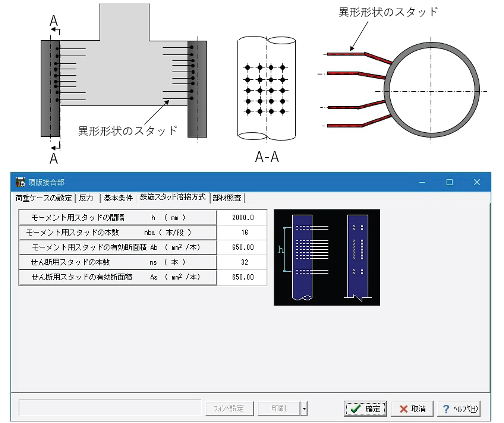Viewport: 504px width, 423px height.
Task: Click the green checkmark icon on 確定
Action: pos(355,409)
